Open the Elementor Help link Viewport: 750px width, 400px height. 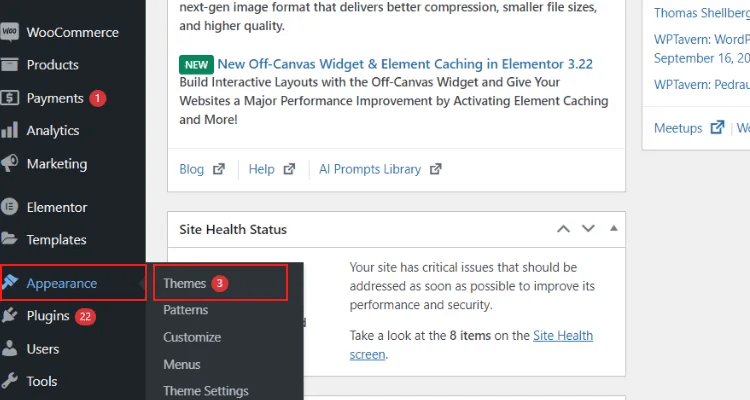(x=261, y=169)
